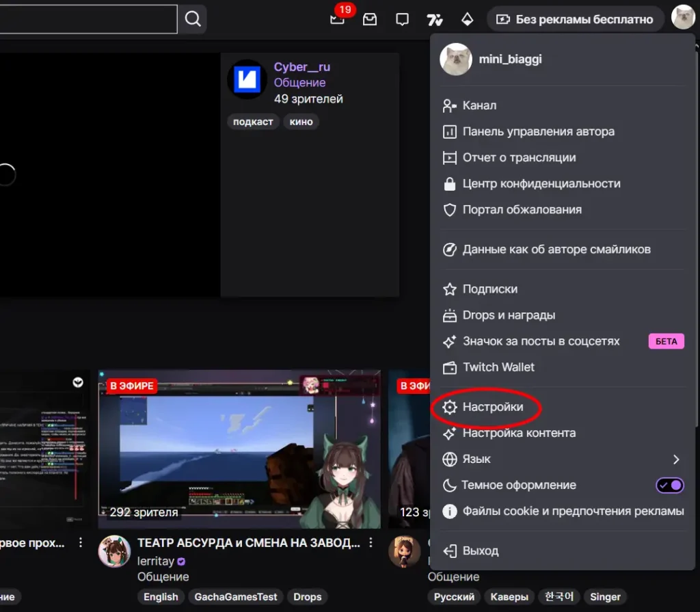Click the Cyber__ru channel logo
The width and height of the screenshot is (700, 612).
click(x=247, y=80)
